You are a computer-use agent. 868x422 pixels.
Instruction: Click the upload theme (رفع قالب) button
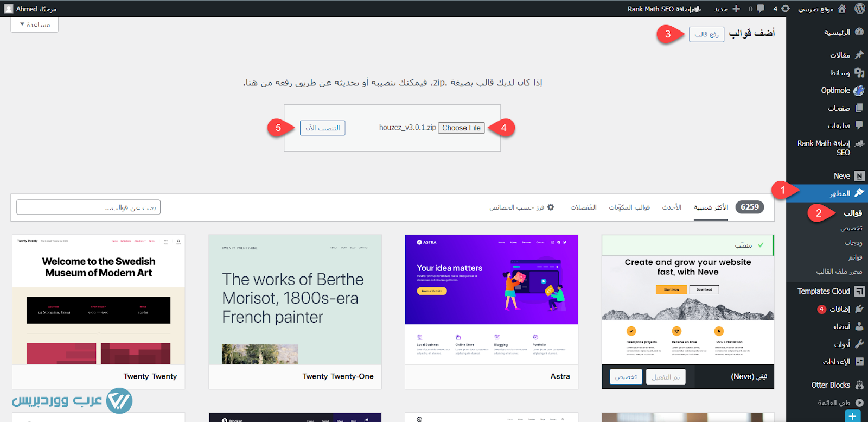(706, 34)
